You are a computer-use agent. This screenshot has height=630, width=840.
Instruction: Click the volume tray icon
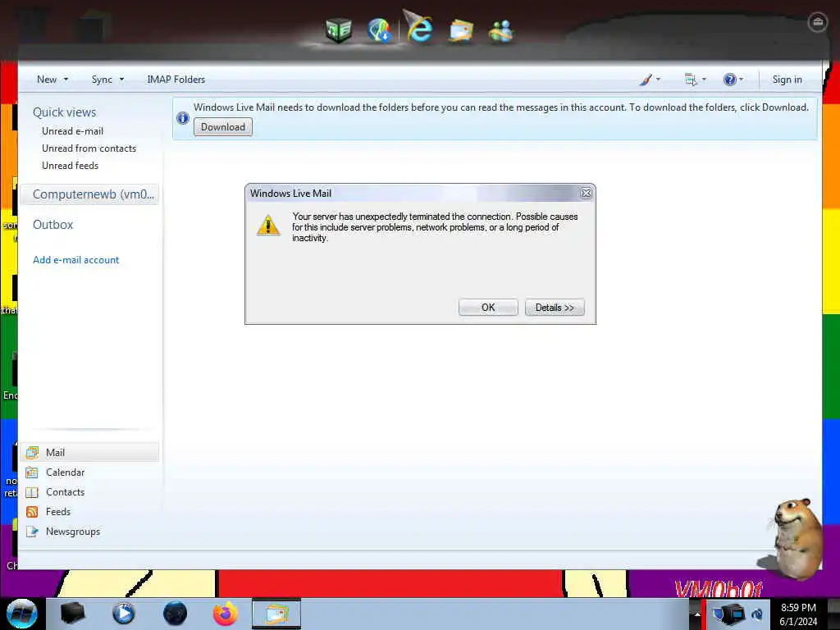(756, 614)
